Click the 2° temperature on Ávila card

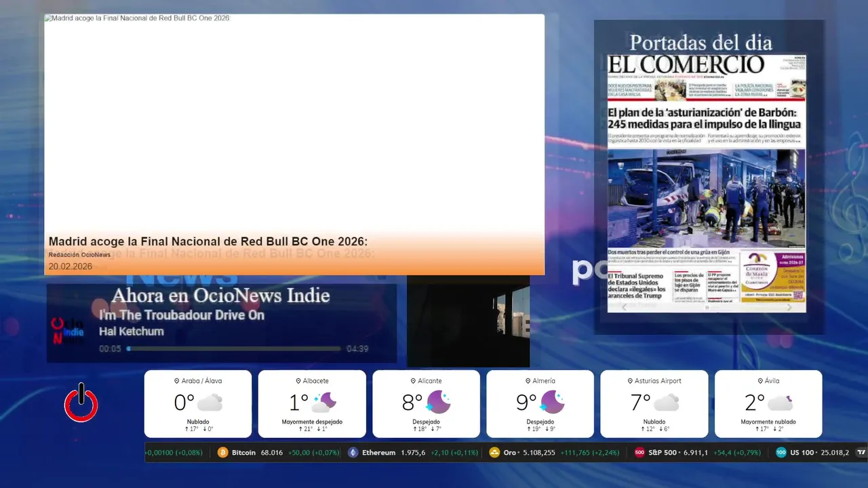(755, 403)
